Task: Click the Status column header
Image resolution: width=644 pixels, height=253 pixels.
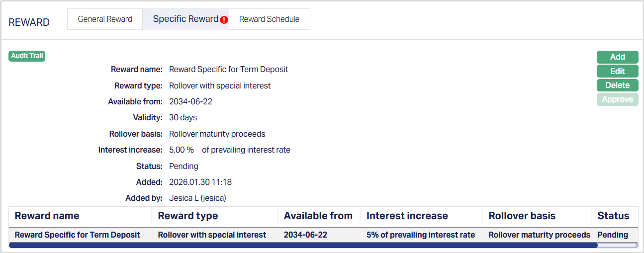Action: tap(613, 216)
